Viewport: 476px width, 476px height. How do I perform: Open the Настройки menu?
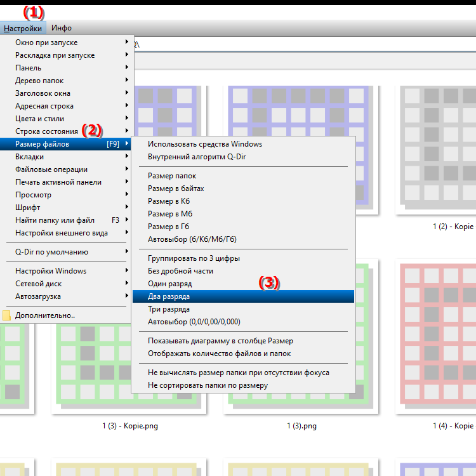23,28
